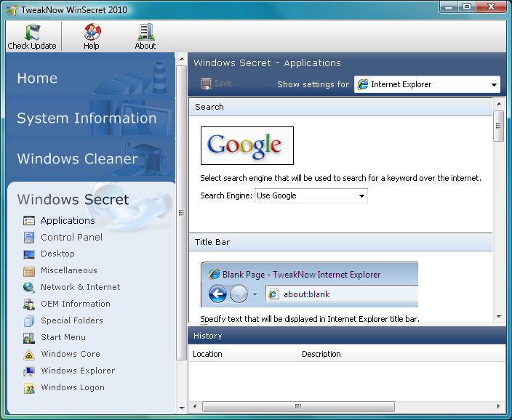Click the Internet Explorer title bar preview
The height and width of the screenshot is (420, 512).
point(309,284)
